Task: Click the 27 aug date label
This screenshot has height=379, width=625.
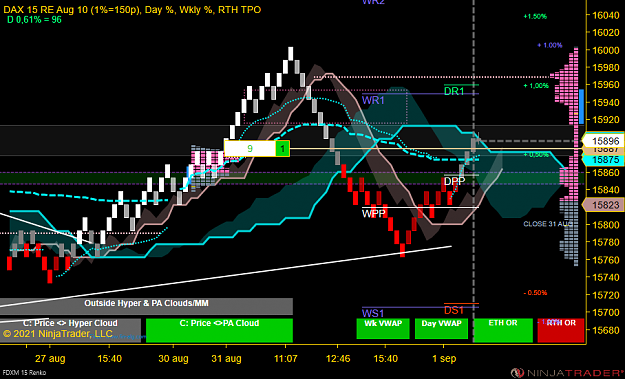Action: 50,359
